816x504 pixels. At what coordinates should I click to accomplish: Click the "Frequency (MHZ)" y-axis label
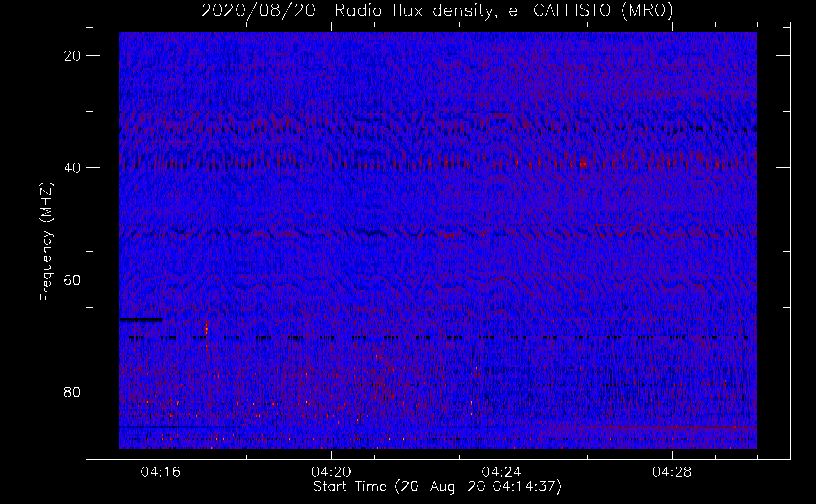[x=46, y=242]
